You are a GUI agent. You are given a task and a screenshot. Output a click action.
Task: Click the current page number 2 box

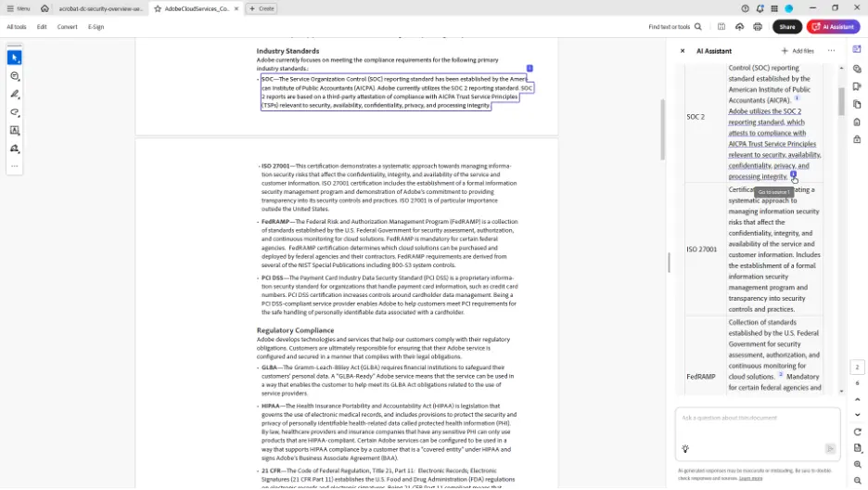tap(857, 367)
